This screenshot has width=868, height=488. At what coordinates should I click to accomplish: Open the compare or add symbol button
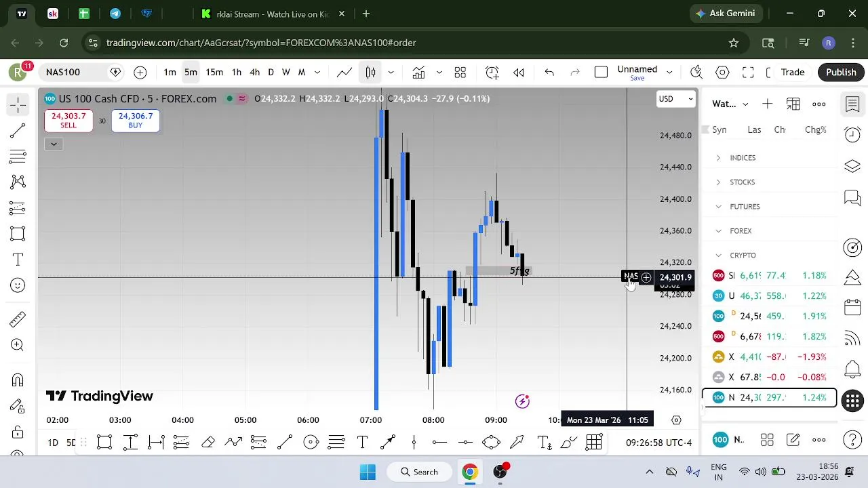pyautogui.click(x=140, y=73)
